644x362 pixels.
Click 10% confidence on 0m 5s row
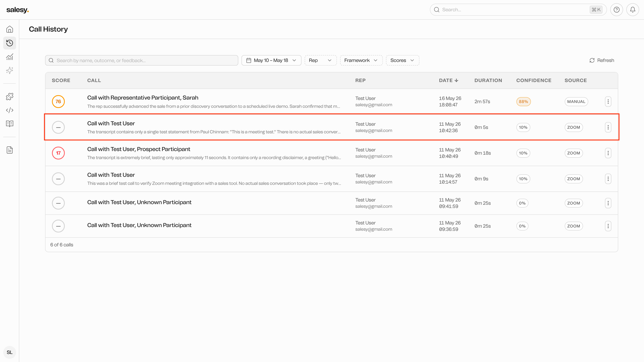tap(523, 128)
